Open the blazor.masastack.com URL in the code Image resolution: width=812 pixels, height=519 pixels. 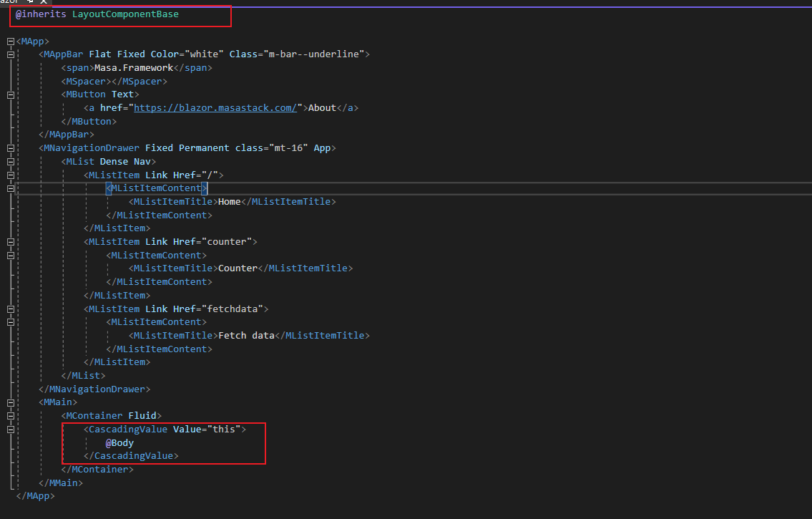point(215,108)
